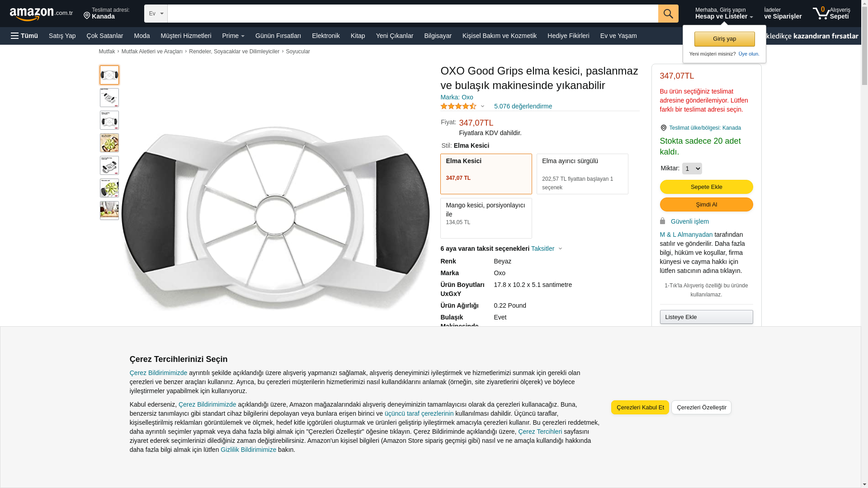Screen dimensions: 868x488
Task: Select the Mango kesici style option
Action: 486,218
